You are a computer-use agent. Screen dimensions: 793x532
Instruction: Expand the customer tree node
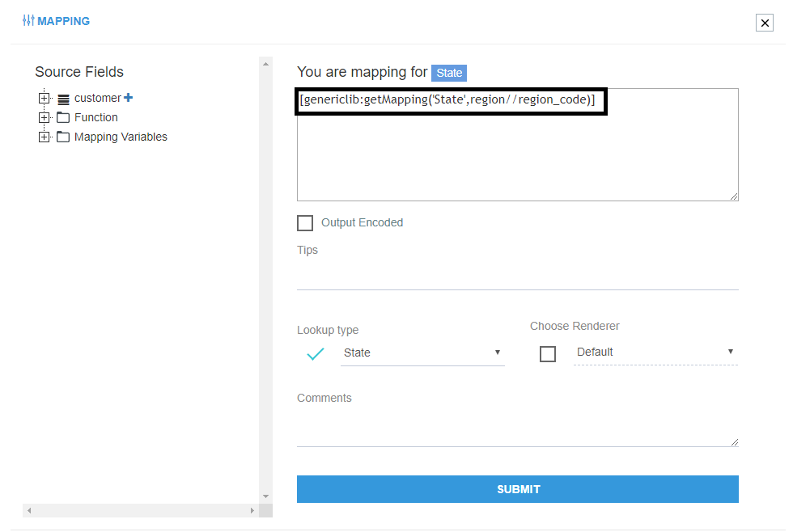tap(44, 98)
